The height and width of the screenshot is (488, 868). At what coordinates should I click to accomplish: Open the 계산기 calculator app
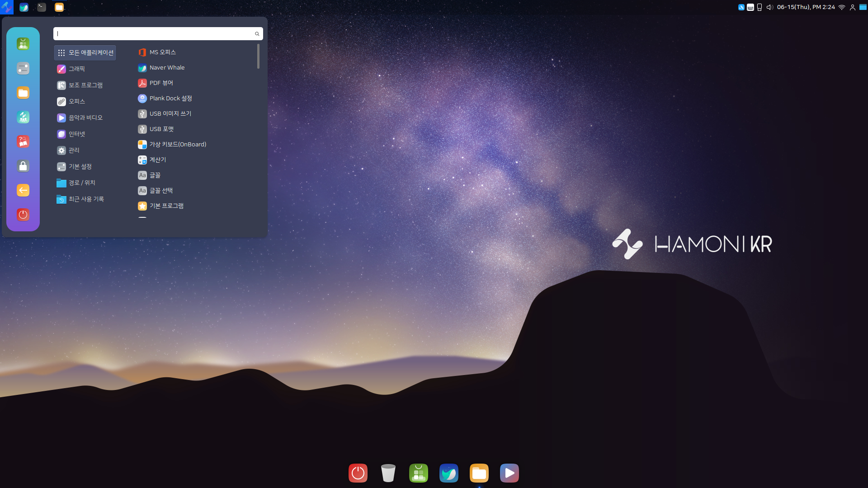point(157,160)
